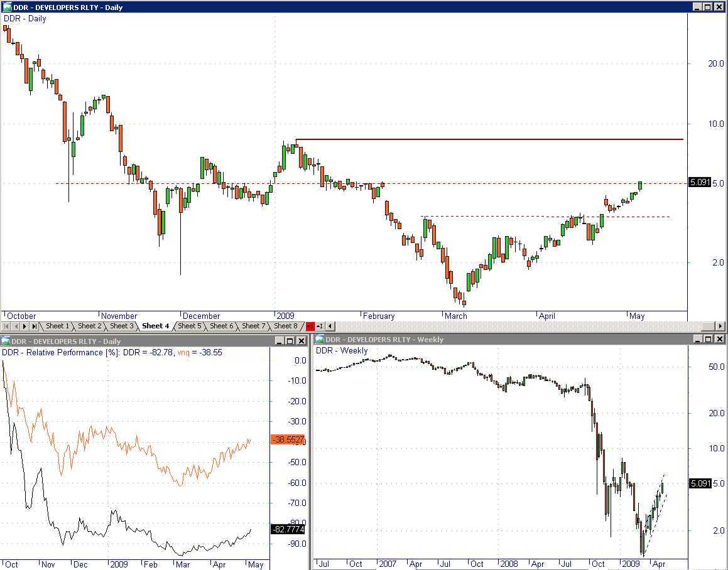Close the main DDR Daily window

(719, 7)
